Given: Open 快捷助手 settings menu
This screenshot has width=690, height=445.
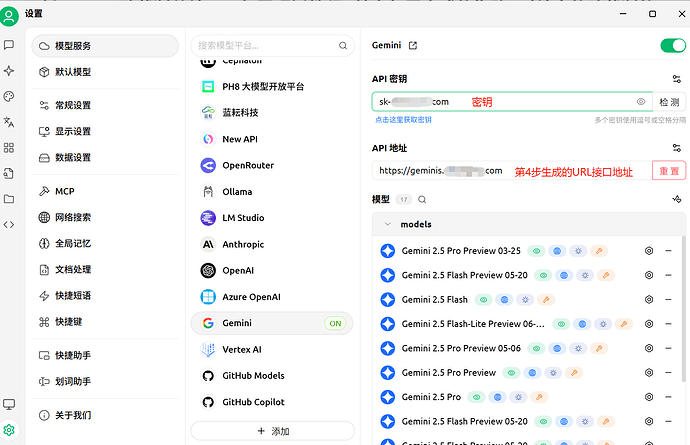Looking at the screenshot, I should [x=105, y=355].
